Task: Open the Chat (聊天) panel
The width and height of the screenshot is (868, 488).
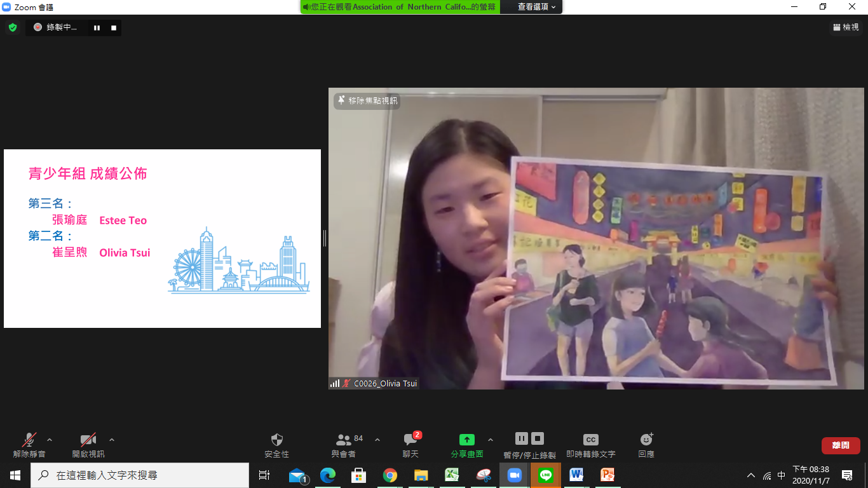Action: 410,440
